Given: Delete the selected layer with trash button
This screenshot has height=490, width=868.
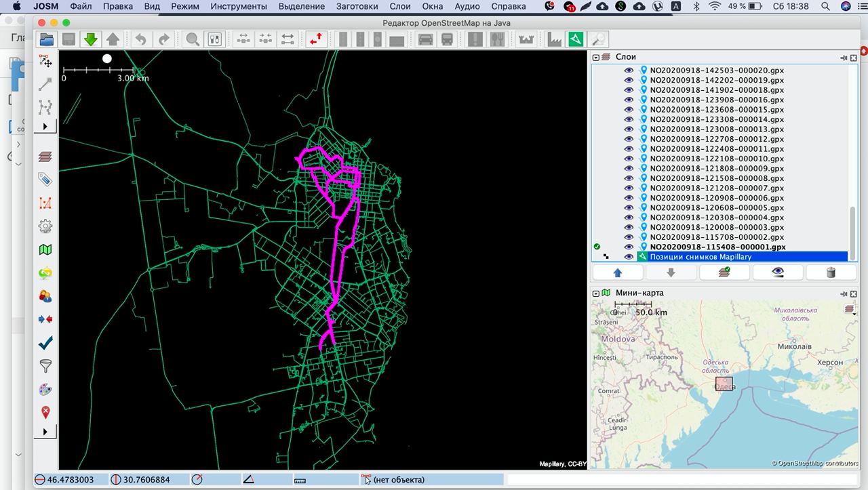Looking at the screenshot, I should (x=831, y=272).
